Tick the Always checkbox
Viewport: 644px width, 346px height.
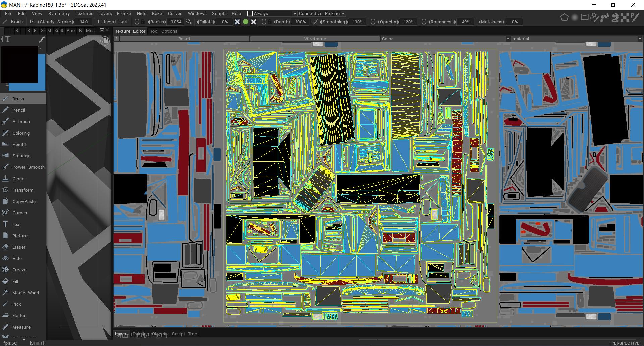(250, 13)
